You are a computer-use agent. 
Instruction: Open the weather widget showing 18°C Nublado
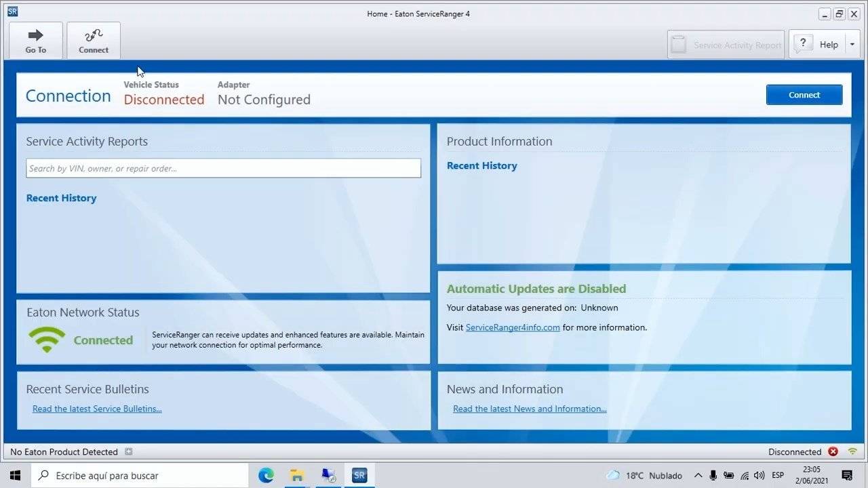[x=644, y=475]
